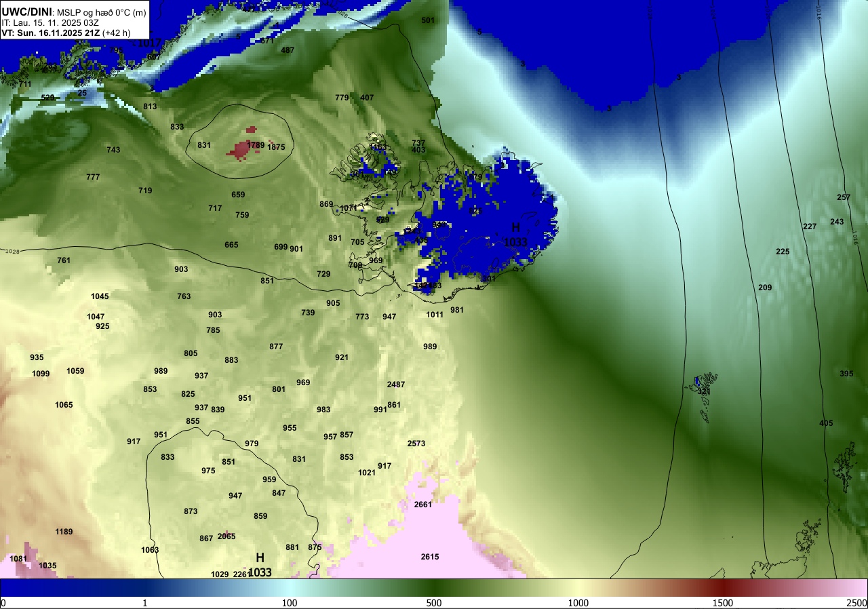The height and width of the screenshot is (609, 868).
Task: Click the value 227
Action: tap(810, 227)
